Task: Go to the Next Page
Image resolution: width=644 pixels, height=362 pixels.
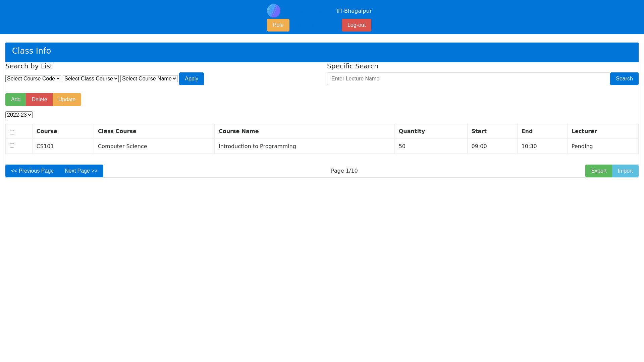Action: (80, 171)
